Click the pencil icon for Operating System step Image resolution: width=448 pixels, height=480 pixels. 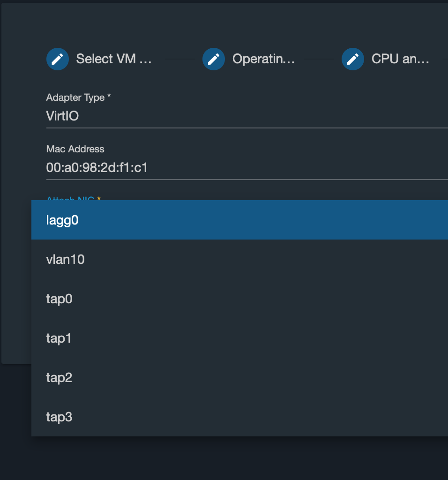[x=214, y=59]
